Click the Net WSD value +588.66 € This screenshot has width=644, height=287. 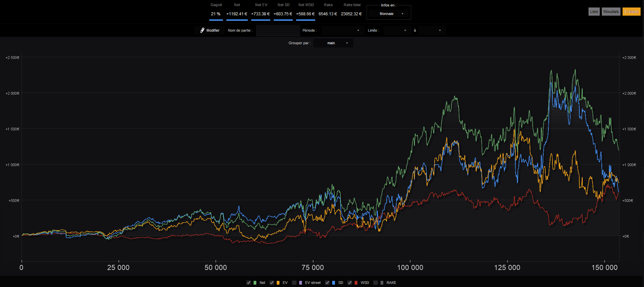pos(305,14)
